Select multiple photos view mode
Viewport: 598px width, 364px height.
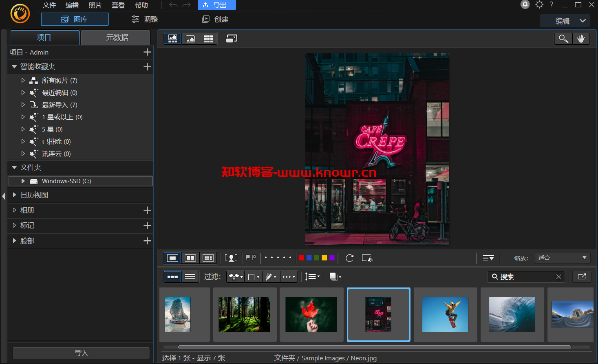(208, 258)
